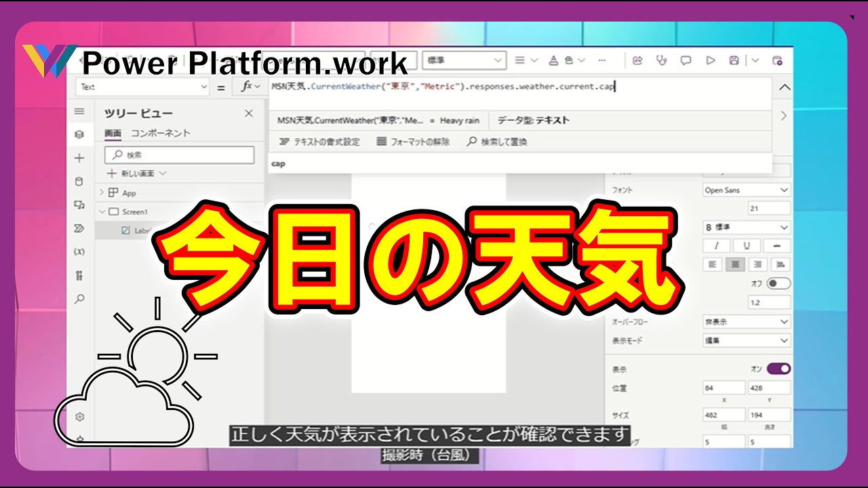This screenshot has height=488, width=868.
Task: Align text center
Action: pos(734,265)
